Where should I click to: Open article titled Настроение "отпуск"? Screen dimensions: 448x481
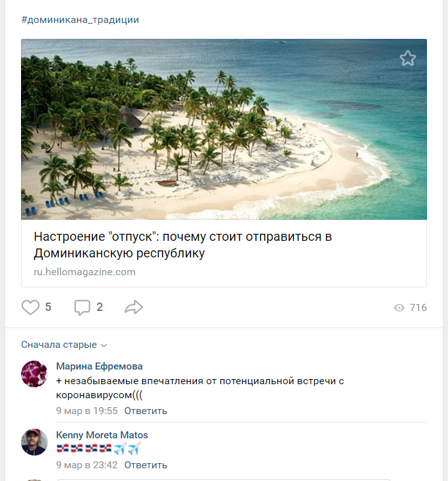[183, 245]
